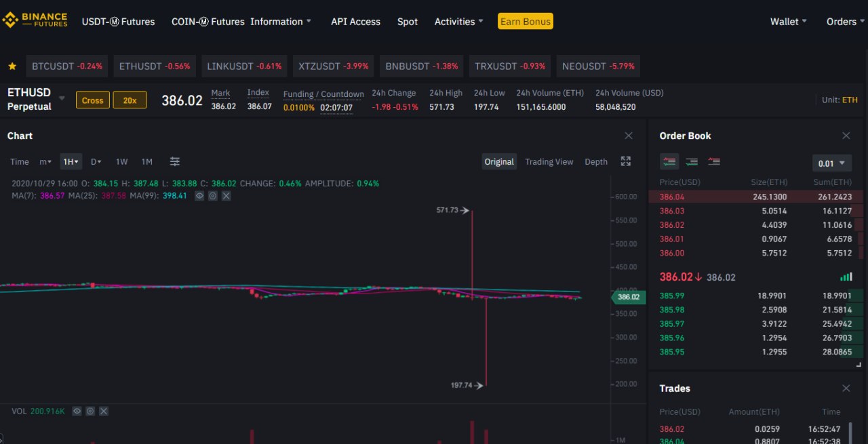The image size is (868, 444).
Task: Click the Funding / Countdown label
Action: 323,94
